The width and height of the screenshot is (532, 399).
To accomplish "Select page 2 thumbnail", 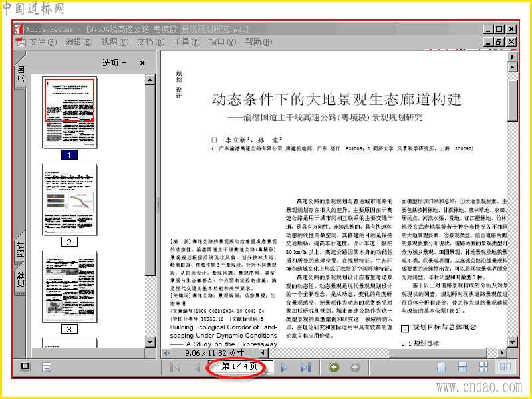I will 70,199.
